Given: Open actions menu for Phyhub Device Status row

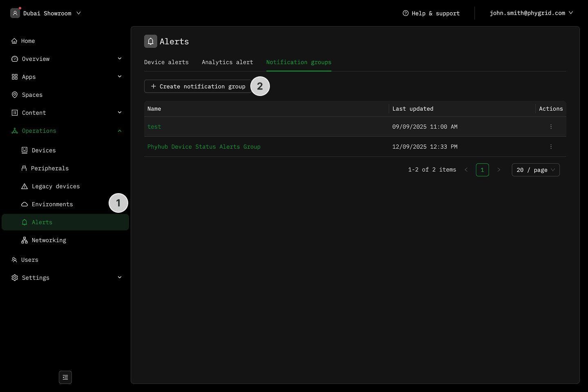Looking at the screenshot, I should click(551, 147).
